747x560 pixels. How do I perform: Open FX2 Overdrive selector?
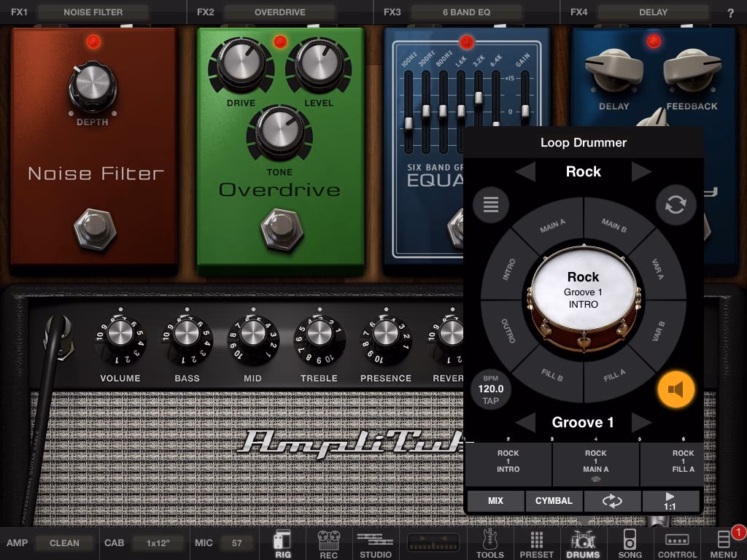coord(279,12)
